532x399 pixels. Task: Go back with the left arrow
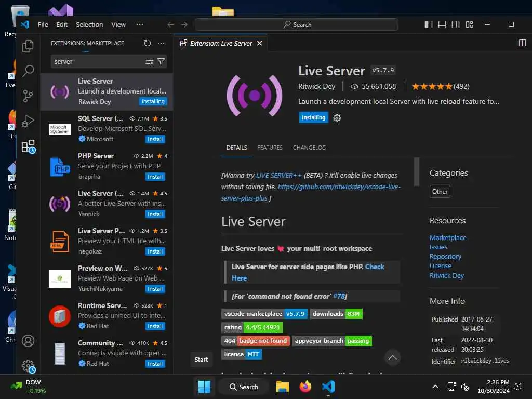click(170, 24)
